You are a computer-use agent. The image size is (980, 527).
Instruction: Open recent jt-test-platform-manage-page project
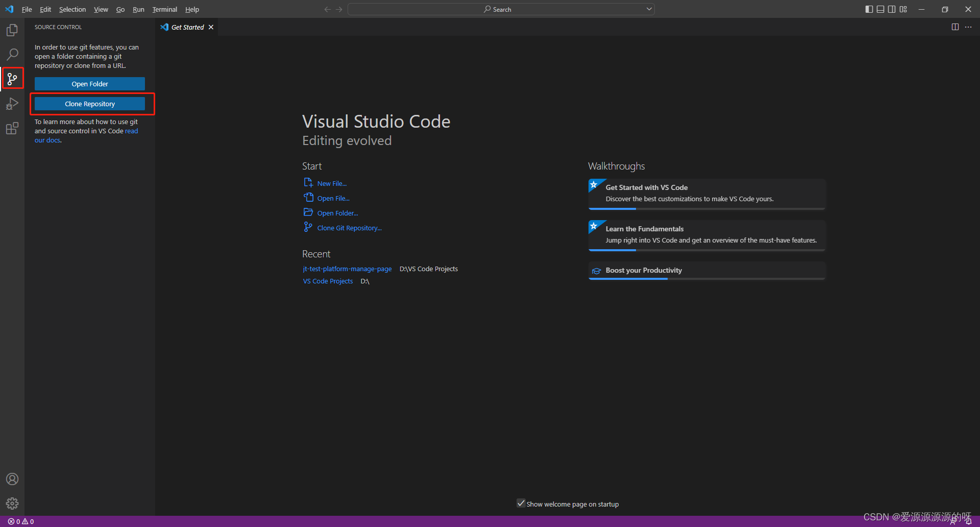click(x=347, y=269)
